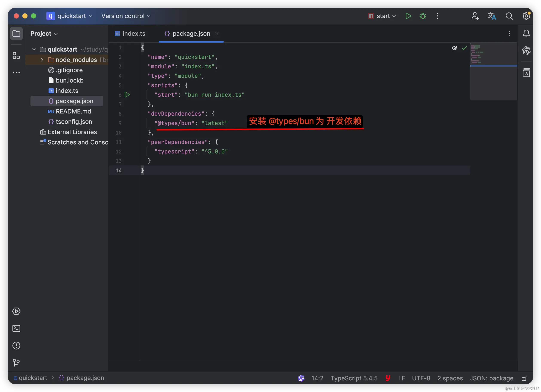Show more tool windows ellipsis in left sidebar

(16, 72)
